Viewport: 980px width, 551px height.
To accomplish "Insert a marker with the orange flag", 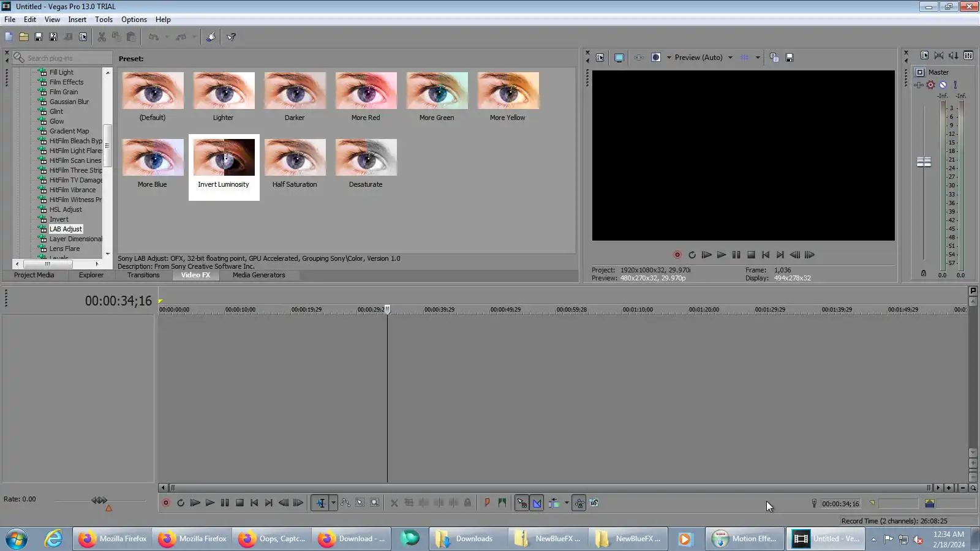I will 487,503.
